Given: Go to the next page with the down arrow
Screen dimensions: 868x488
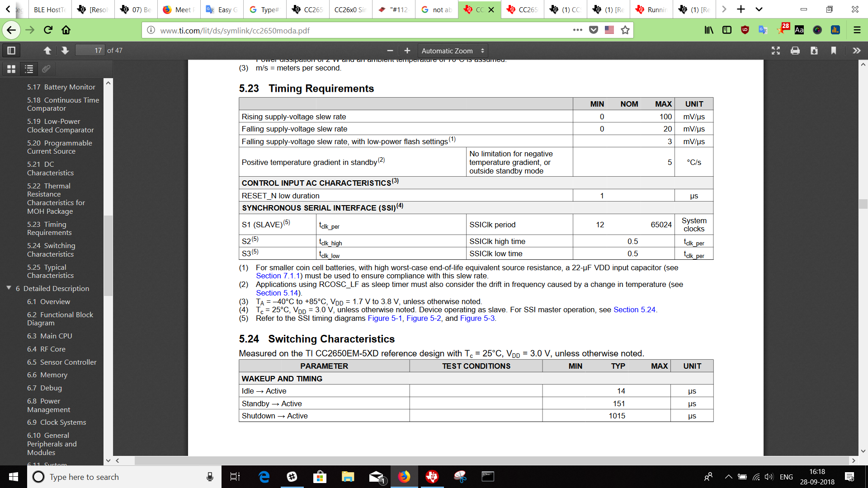Looking at the screenshot, I should point(65,50).
